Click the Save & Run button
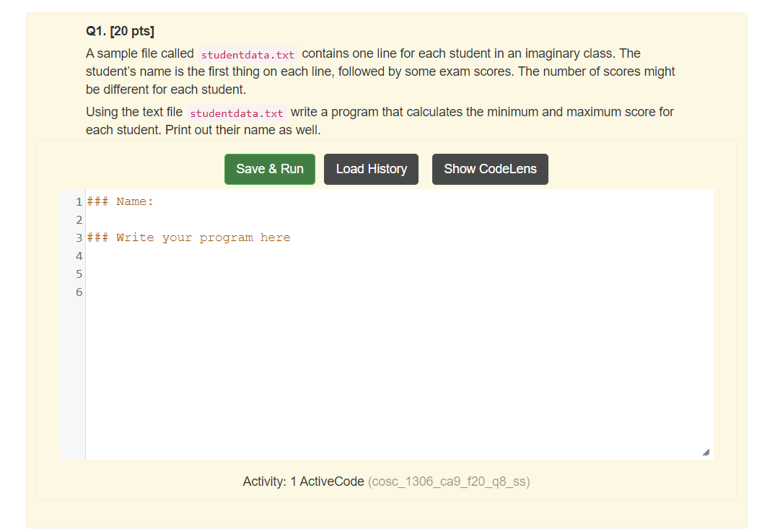This screenshot has height=532, width=762. 269,169
